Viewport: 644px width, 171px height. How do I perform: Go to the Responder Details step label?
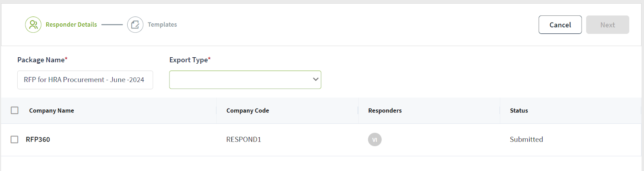71,25
